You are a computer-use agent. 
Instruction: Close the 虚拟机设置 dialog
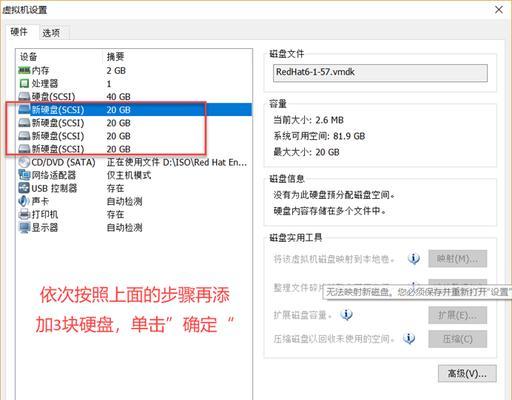499,10
